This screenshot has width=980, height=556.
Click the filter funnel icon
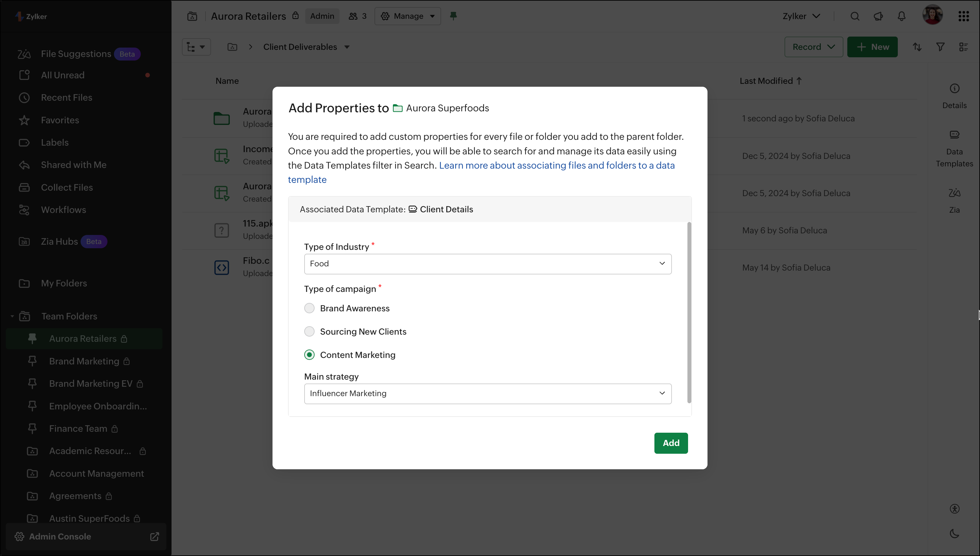940,47
